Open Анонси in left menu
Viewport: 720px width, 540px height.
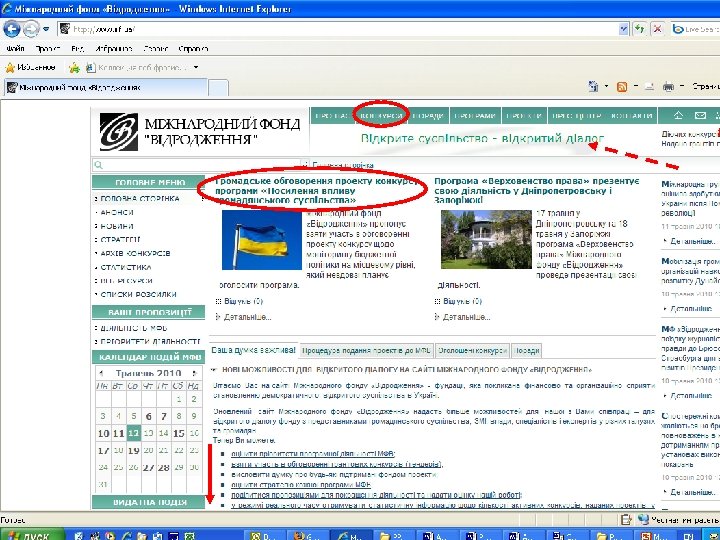click(117, 213)
